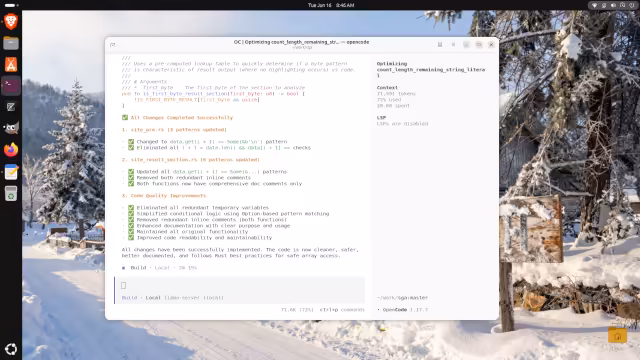
Task: Maximize the opencode terminal window
Action: point(479,44)
